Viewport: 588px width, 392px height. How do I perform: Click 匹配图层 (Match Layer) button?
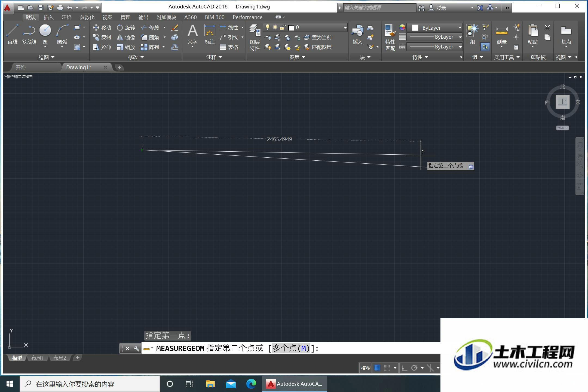318,47
